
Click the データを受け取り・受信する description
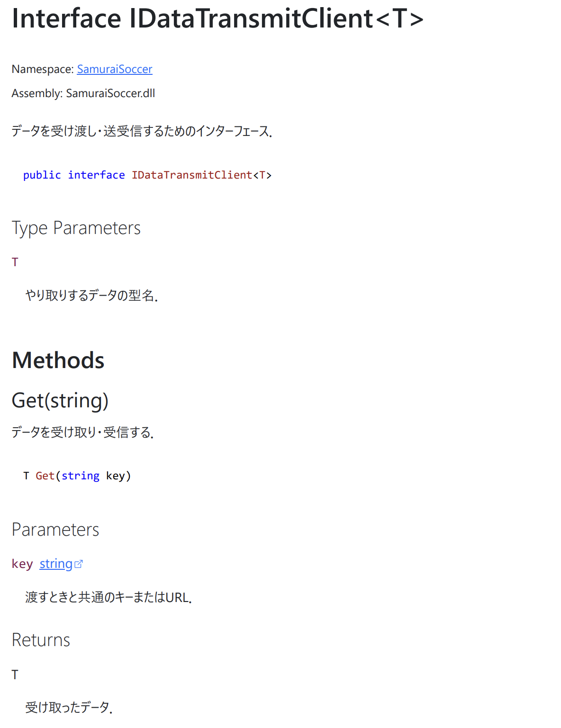click(x=82, y=432)
